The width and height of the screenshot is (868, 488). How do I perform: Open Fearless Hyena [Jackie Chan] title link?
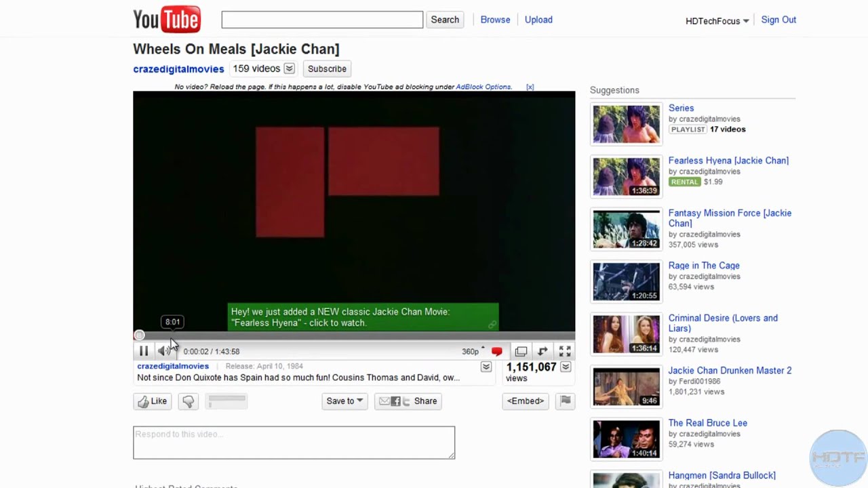728,161
